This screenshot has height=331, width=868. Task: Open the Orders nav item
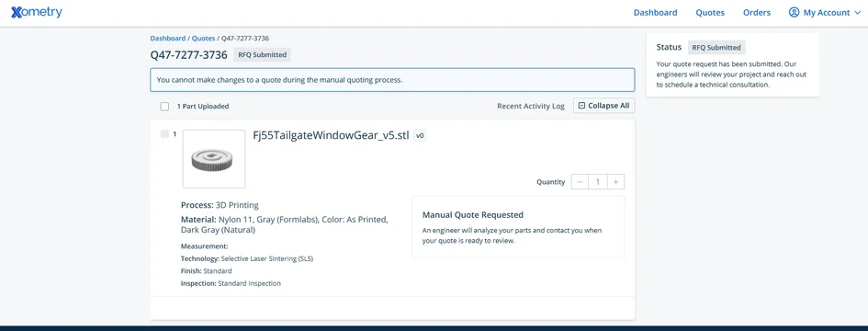(757, 13)
